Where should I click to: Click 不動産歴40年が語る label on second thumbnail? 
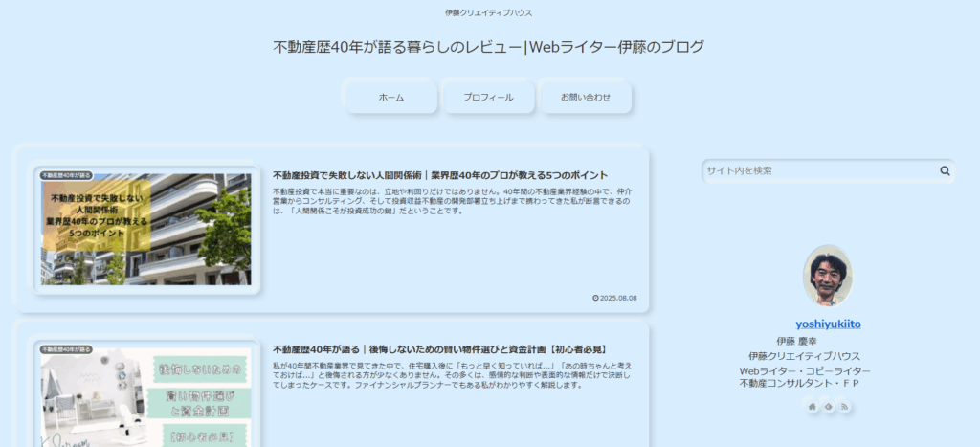click(66, 349)
